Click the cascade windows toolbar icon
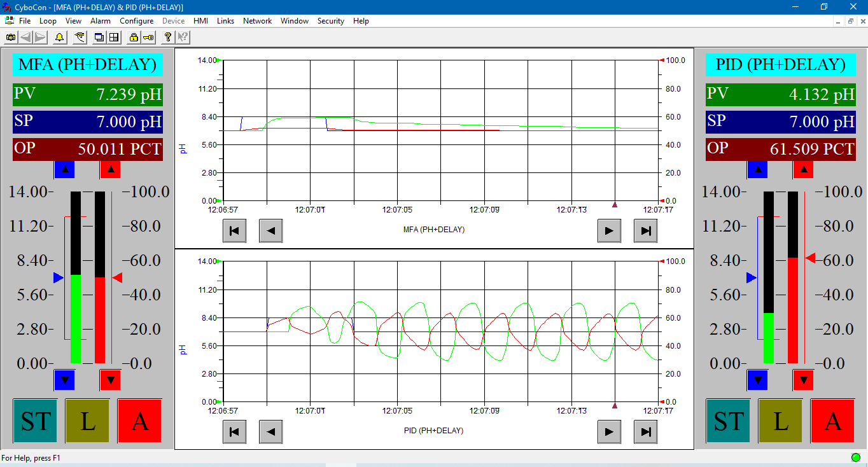The width and height of the screenshot is (868, 467). coord(99,38)
